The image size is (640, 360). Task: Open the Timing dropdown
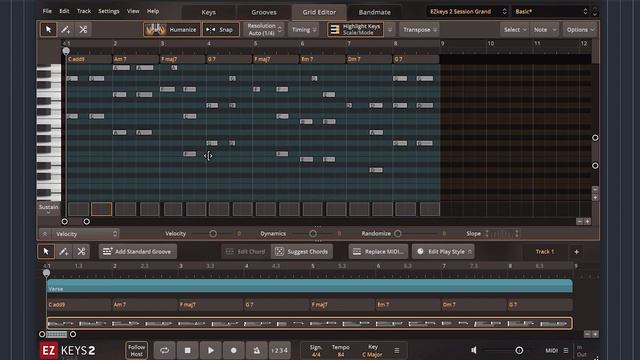(x=304, y=29)
